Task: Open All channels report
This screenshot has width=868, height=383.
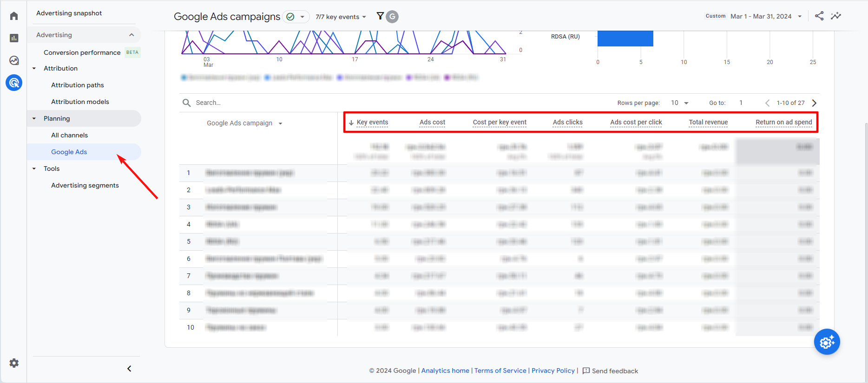Action: point(69,135)
